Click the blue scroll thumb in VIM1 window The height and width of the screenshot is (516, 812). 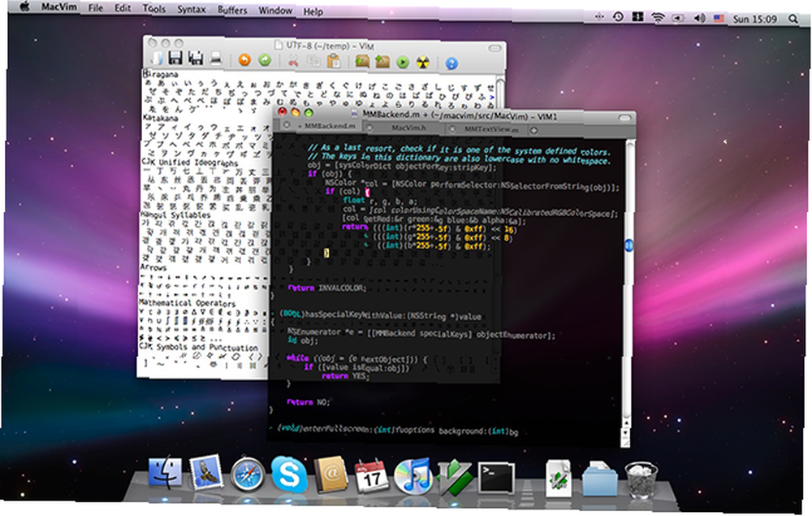click(628, 245)
